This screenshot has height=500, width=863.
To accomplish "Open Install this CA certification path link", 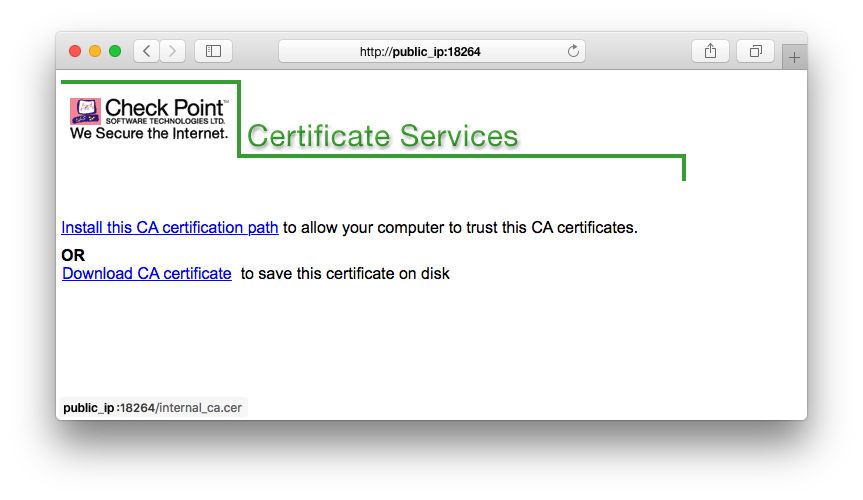I will tap(170, 227).
